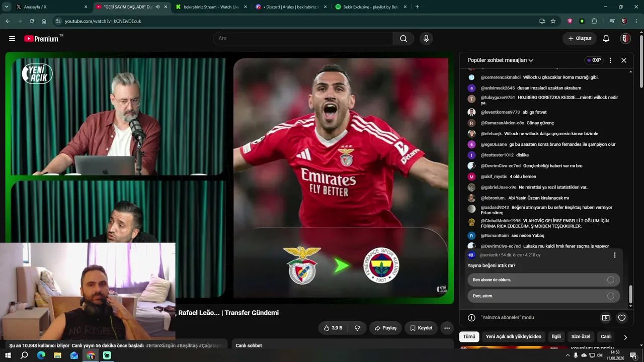Open a new browser tab
The image size is (644, 362).
point(417,7)
